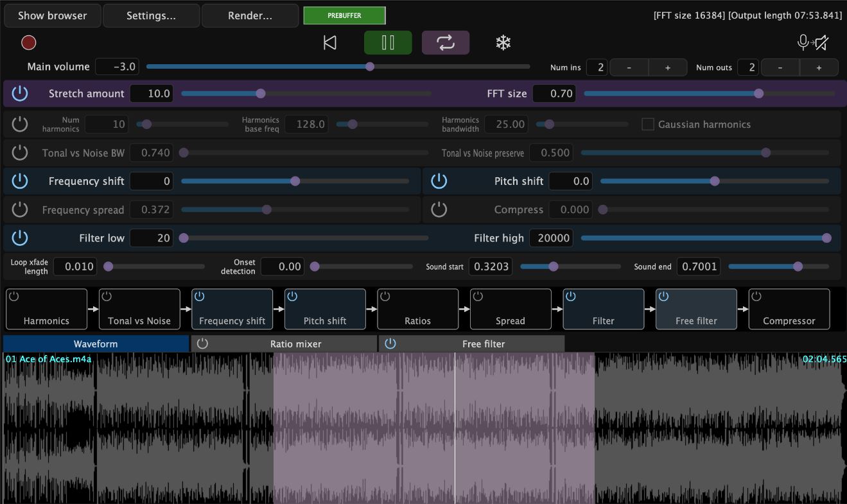Click the white playhead in waveform
847x504 pixels.
point(455,428)
